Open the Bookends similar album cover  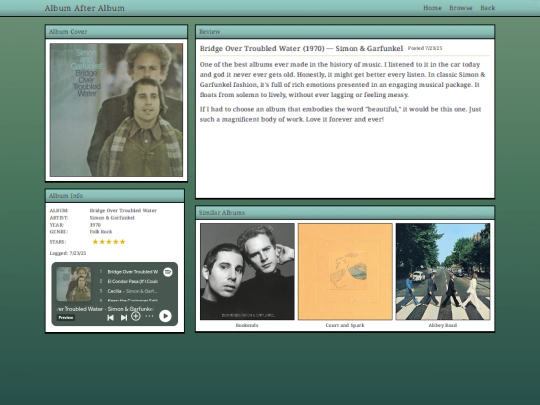point(247,272)
